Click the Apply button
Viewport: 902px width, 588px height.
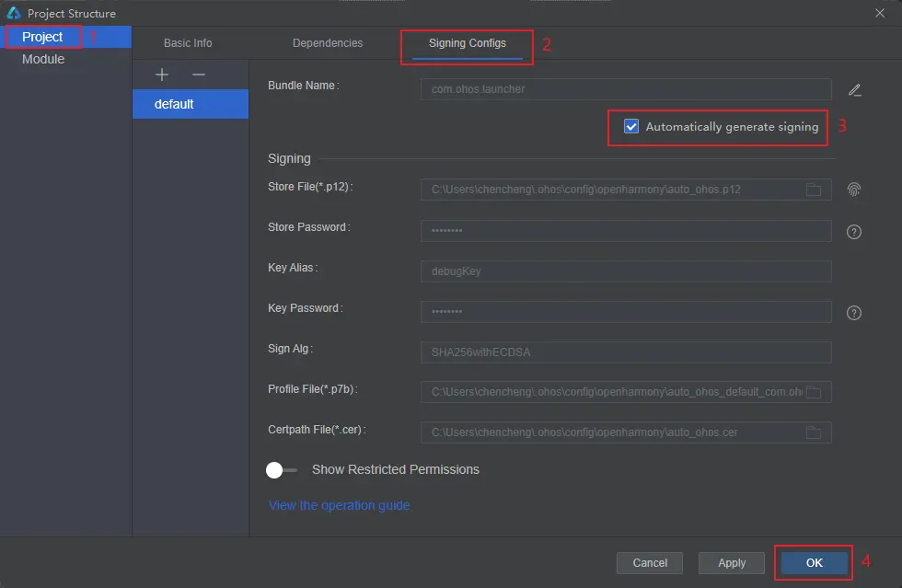731,562
